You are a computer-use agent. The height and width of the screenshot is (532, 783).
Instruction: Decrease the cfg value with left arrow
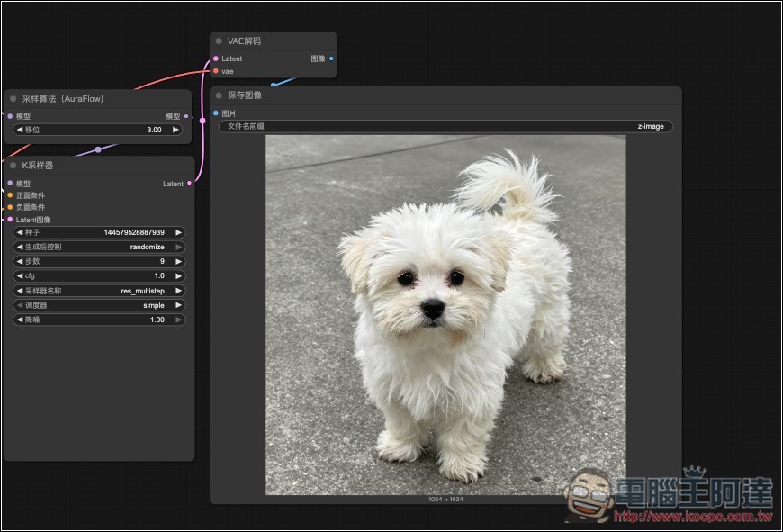tap(21, 275)
